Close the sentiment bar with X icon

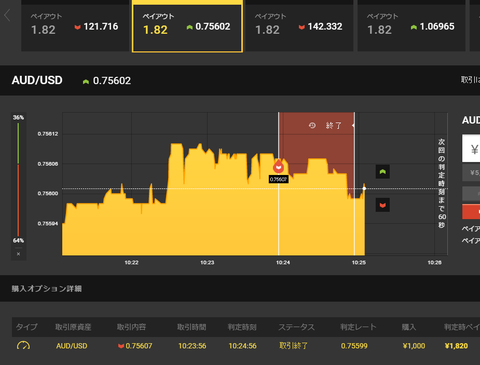(18, 254)
